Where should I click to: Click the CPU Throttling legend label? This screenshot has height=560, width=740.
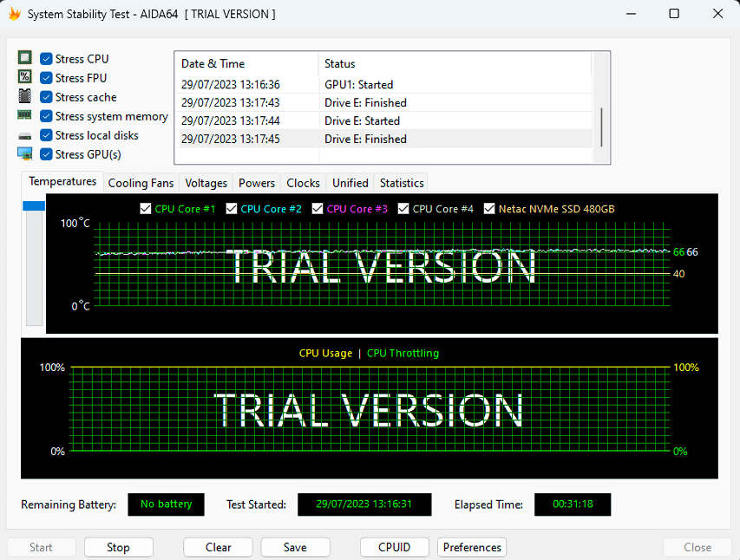point(403,353)
